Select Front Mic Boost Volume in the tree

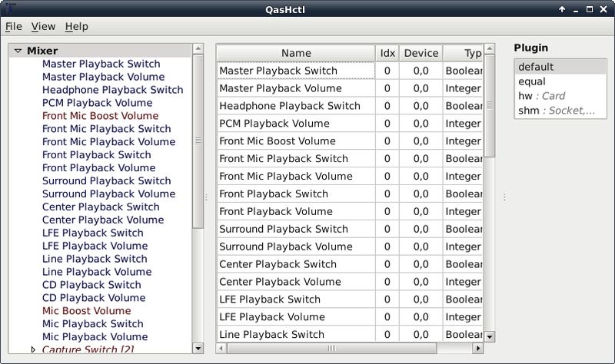[x=101, y=115]
